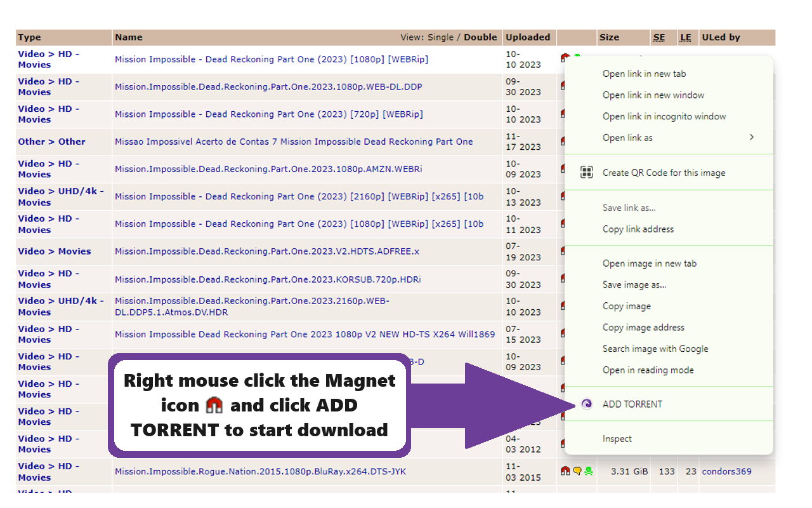812x508 pixels.
Task: Select 'Save link as...' from the context menu
Action: pos(669,208)
